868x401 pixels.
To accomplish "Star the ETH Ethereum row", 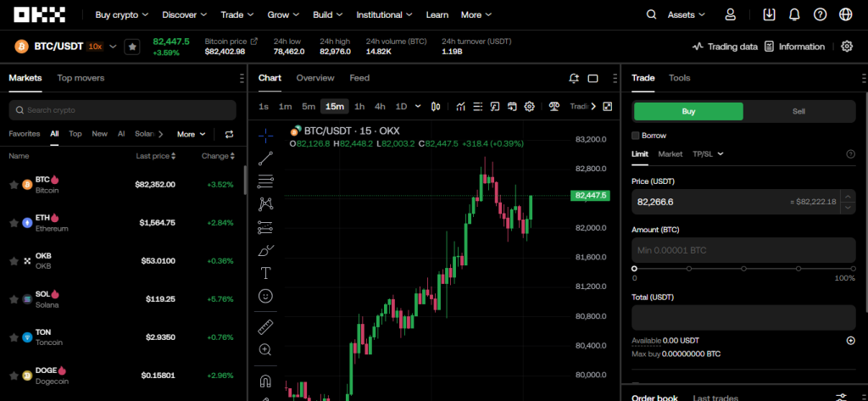I will click(x=14, y=223).
